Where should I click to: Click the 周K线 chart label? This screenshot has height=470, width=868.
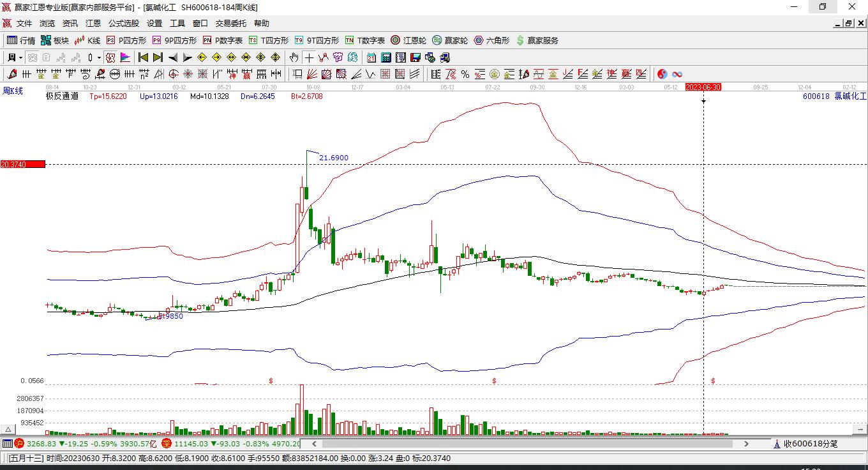click(13, 91)
